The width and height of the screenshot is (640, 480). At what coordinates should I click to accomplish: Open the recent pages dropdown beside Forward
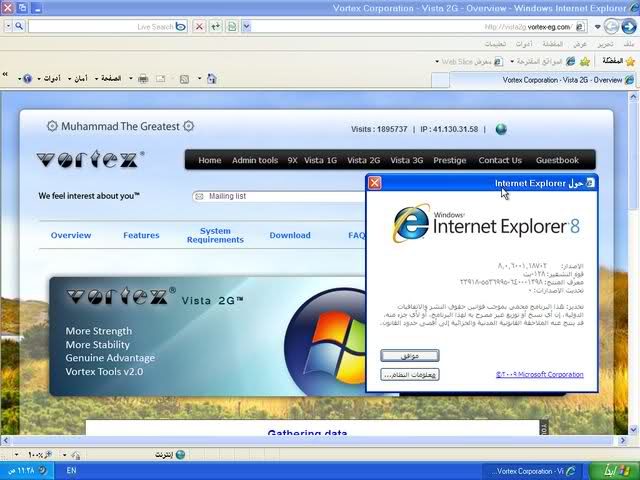598,27
